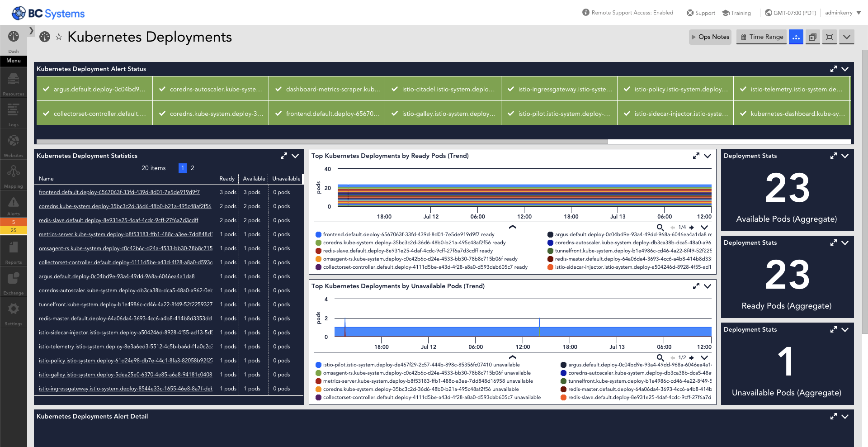Click the GMT-07:00 (PDT) timezone
The image size is (868, 447).
[791, 13]
